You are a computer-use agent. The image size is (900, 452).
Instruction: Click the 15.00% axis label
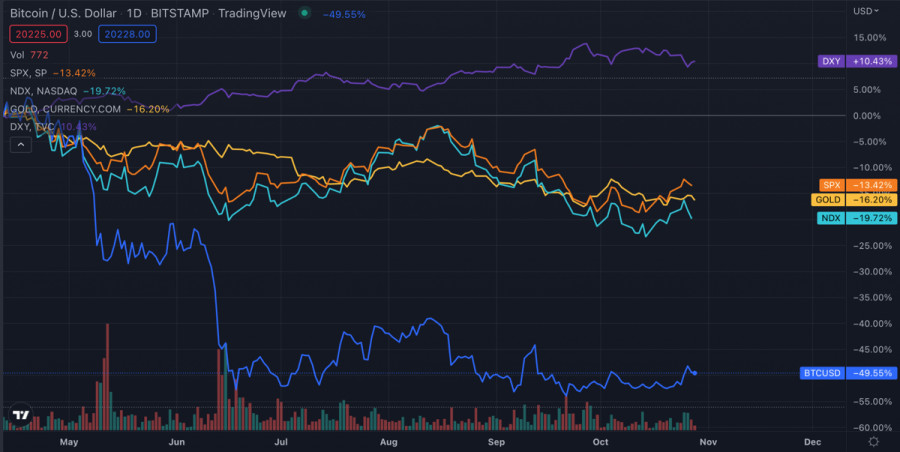click(x=870, y=37)
